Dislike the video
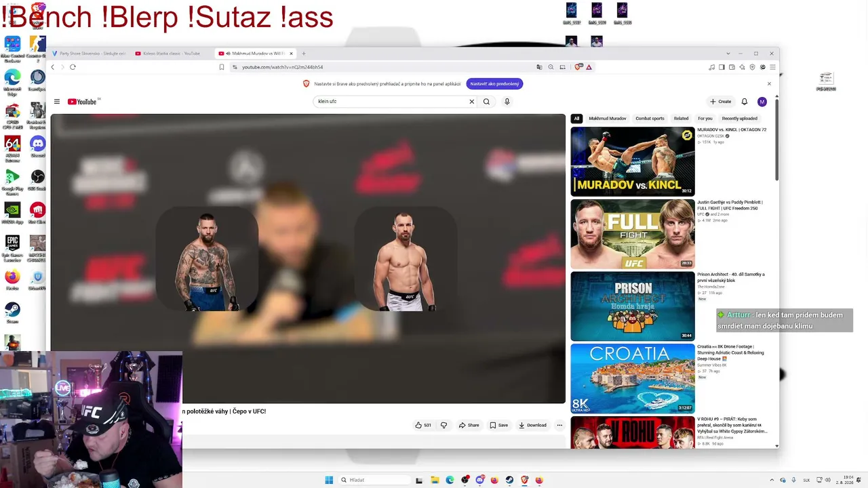Viewport: 868px width, 488px height. coord(444,425)
